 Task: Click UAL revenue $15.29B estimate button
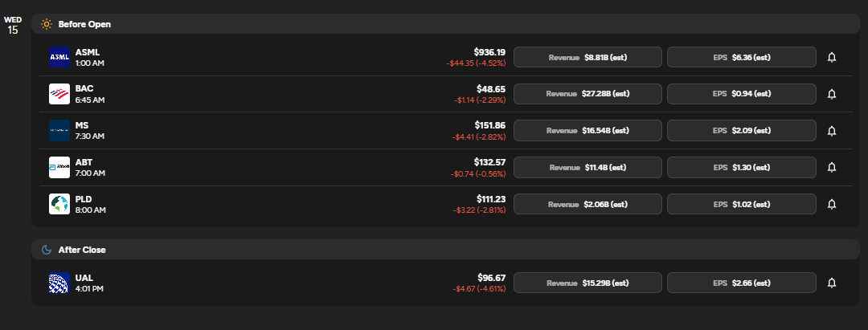[588, 283]
